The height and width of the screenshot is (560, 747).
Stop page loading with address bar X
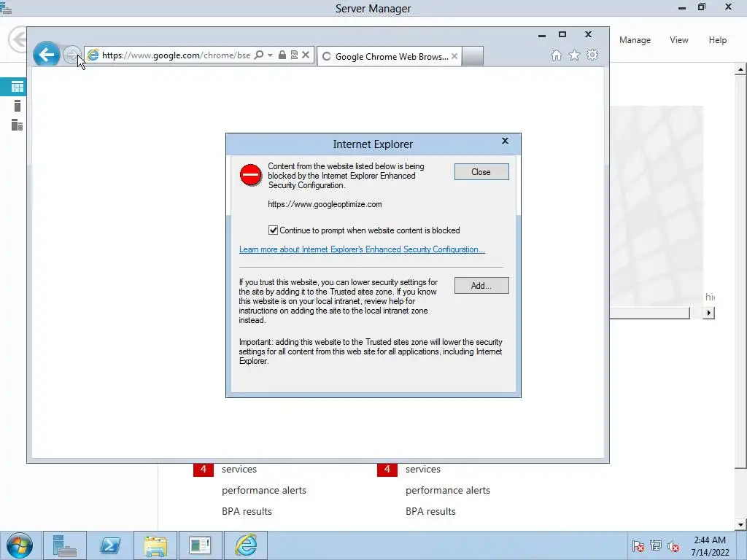[306, 55]
